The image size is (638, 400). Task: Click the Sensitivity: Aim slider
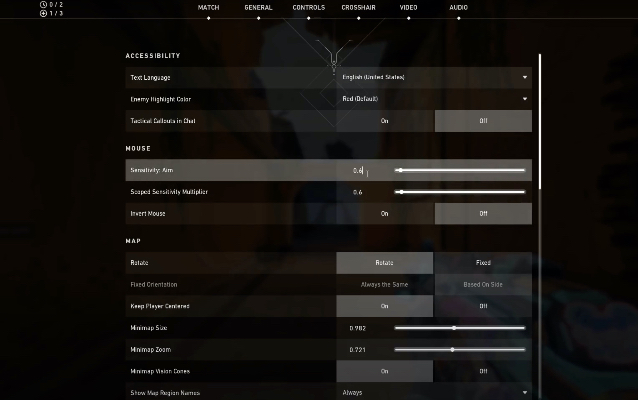pyautogui.click(x=460, y=170)
